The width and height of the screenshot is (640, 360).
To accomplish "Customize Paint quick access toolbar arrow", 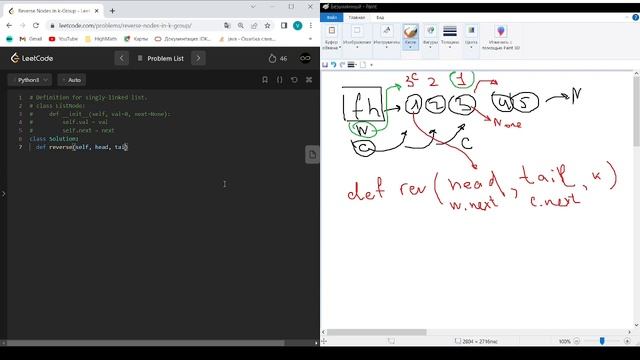I will point(371,65).
